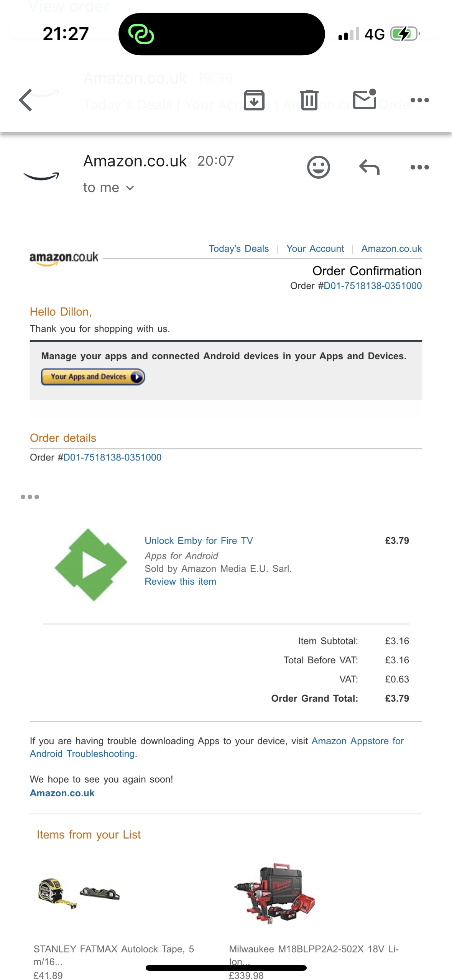This screenshot has height=980, width=452.
Task: Mark email as unread via envelope icon
Action: pyautogui.click(x=364, y=100)
